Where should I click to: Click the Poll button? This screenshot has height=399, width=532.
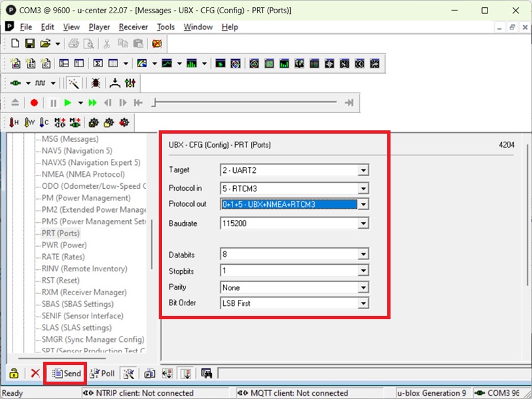click(x=102, y=374)
